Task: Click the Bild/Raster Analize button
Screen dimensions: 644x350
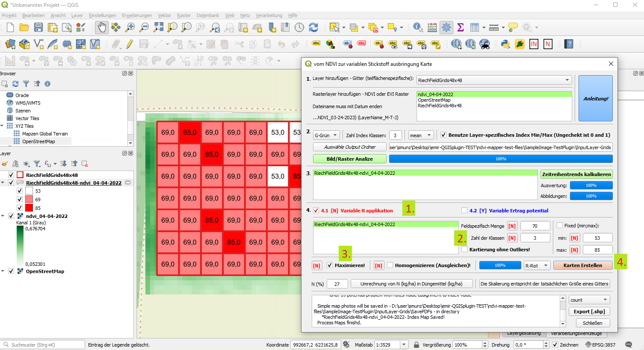Action: pos(350,159)
